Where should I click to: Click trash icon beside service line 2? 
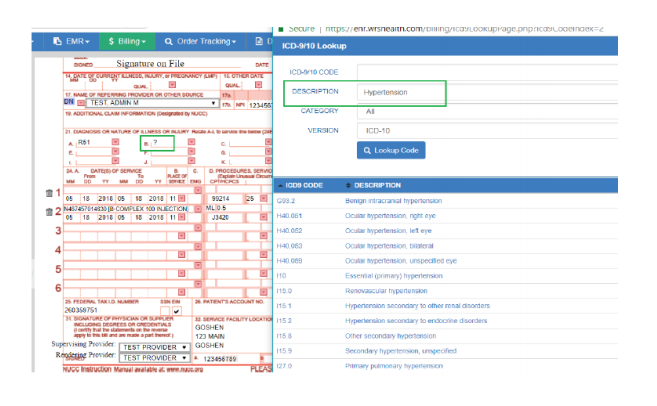point(50,211)
